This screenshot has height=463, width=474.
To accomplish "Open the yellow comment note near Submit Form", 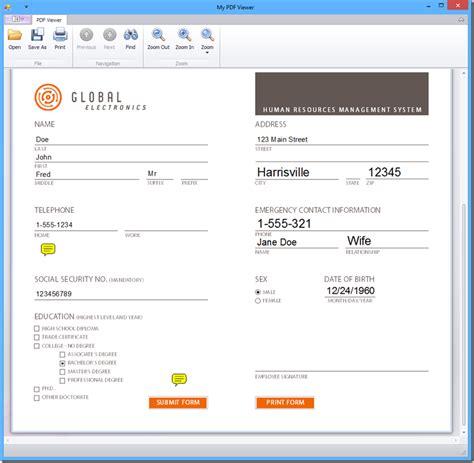I will point(179,379).
